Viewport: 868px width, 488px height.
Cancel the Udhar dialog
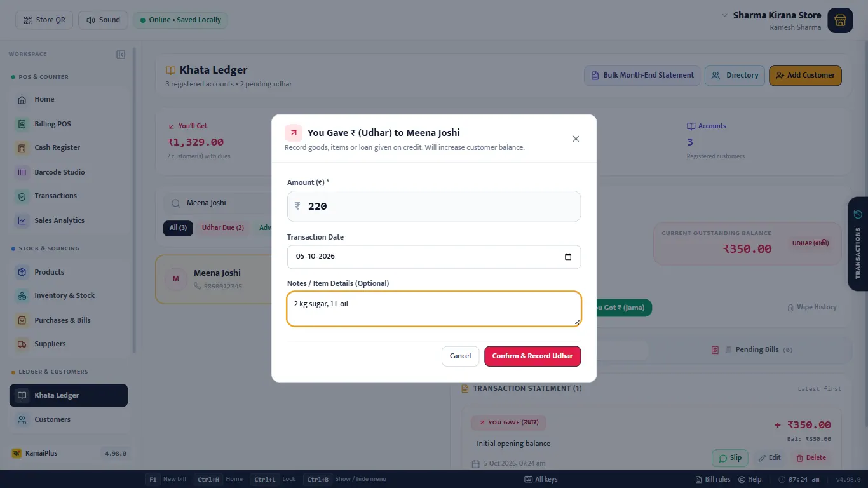click(x=460, y=356)
